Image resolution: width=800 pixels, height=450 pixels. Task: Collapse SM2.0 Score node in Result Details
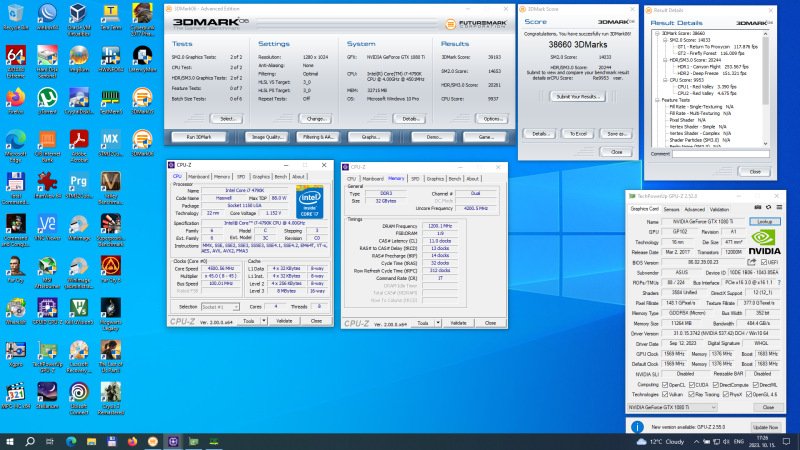click(x=665, y=40)
